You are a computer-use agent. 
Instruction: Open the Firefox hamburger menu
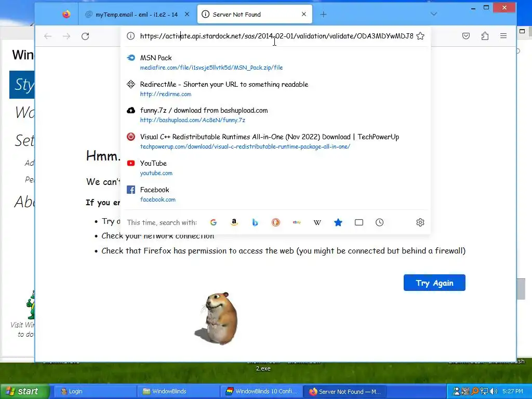tap(503, 36)
